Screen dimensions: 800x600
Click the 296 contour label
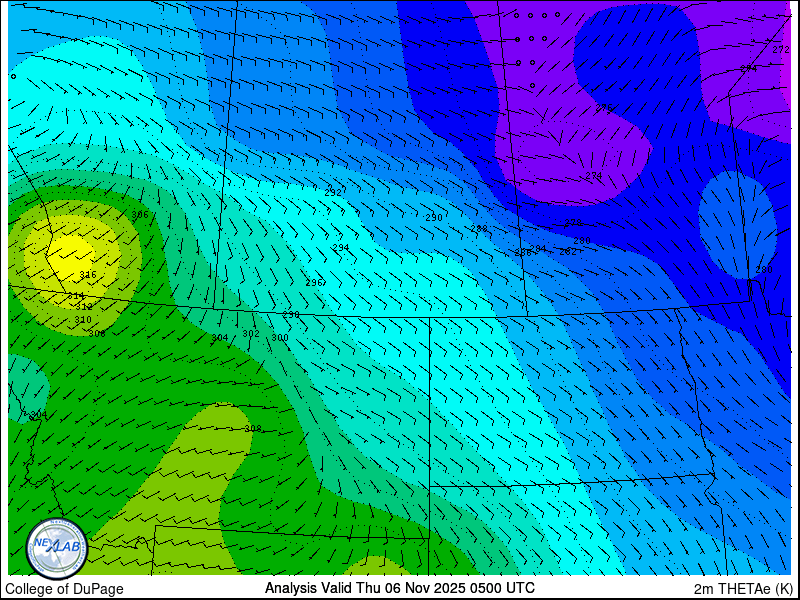coord(314,283)
